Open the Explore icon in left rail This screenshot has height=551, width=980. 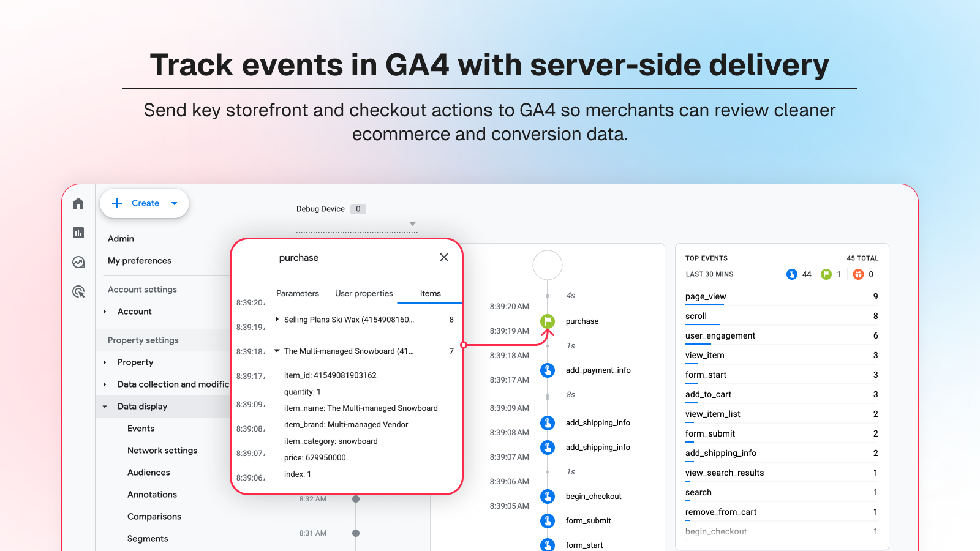[78, 262]
